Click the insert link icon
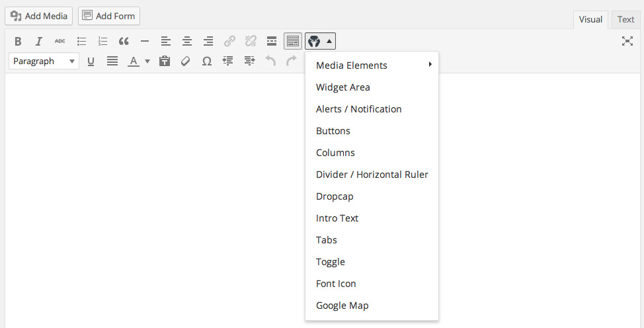This screenshot has width=644, height=328. (x=229, y=41)
